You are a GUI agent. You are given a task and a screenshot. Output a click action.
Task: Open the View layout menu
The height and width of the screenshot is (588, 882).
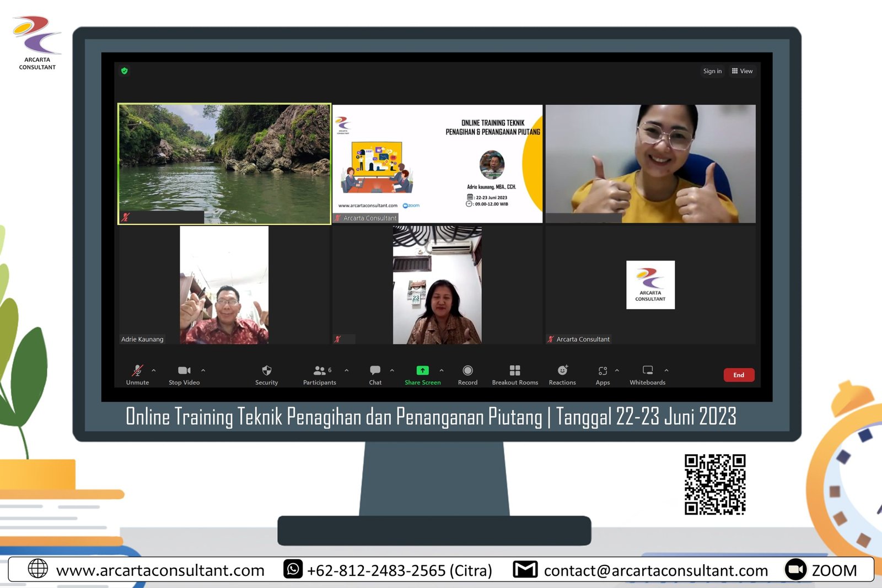pyautogui.click(x=743, y=71)
